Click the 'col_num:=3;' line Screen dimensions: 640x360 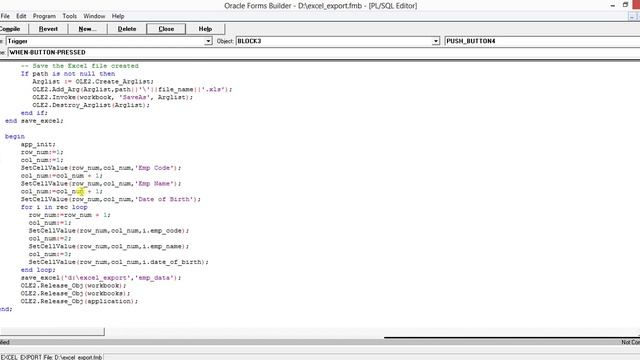tap(50, 254)
